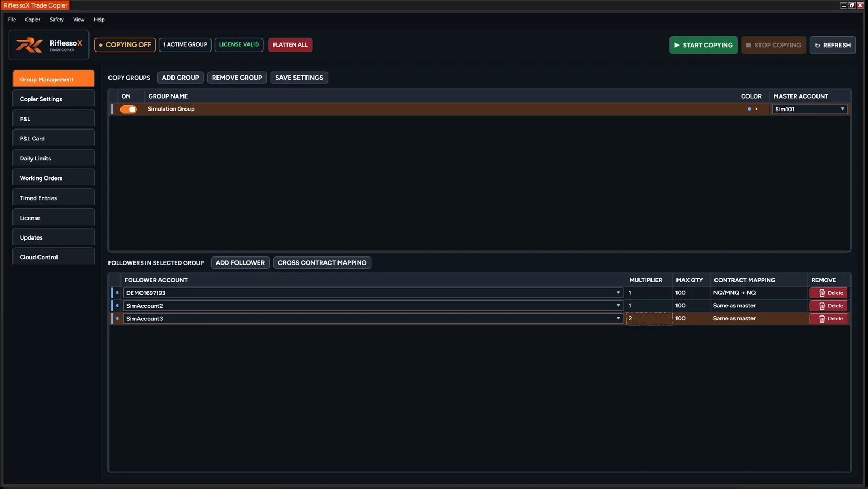Switch to the P&L Card tab
Viewport: 868px width, 489px height.
54,139
